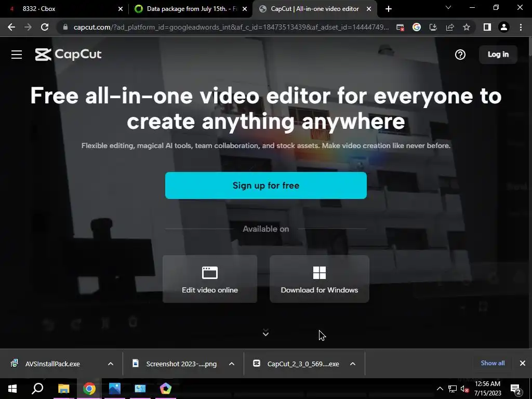Click the scroll-down double chevron on the page
The width and height of the screenshot is (532, 399).
[265, 332]
